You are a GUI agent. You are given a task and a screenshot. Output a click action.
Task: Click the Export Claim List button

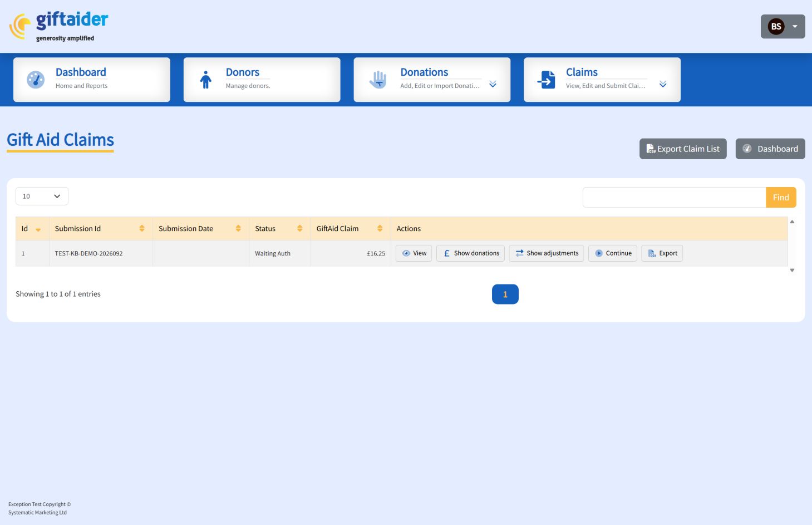point(683,149)
